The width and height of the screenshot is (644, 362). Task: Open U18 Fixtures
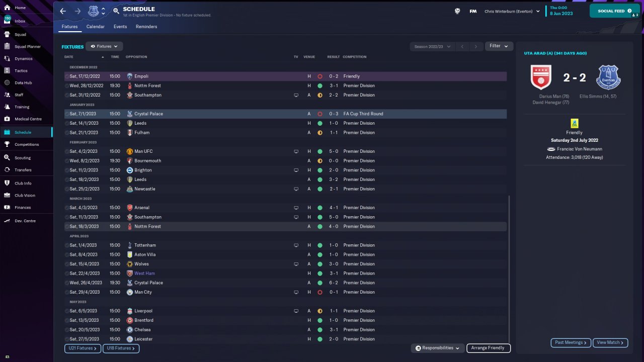[x=121, y=348]
